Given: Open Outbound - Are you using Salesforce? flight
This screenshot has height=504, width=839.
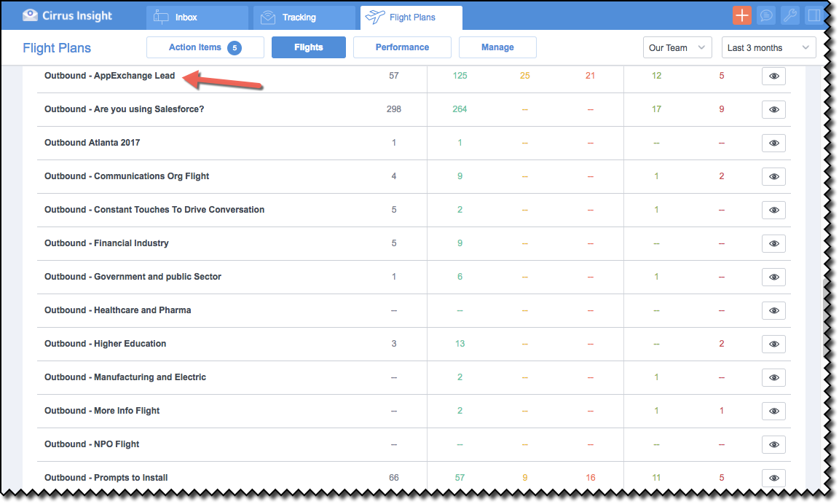Looking at the screenshot, I should click(x=124, y=109).
